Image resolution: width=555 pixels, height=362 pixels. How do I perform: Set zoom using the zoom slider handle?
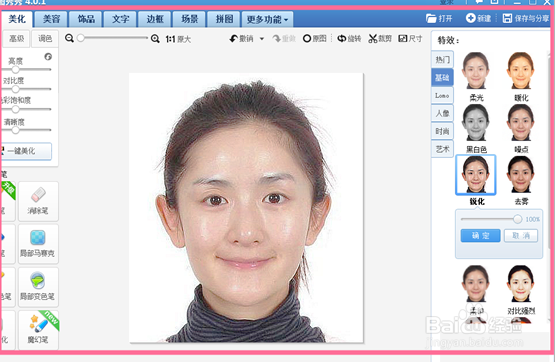click(x=81, y=38)
